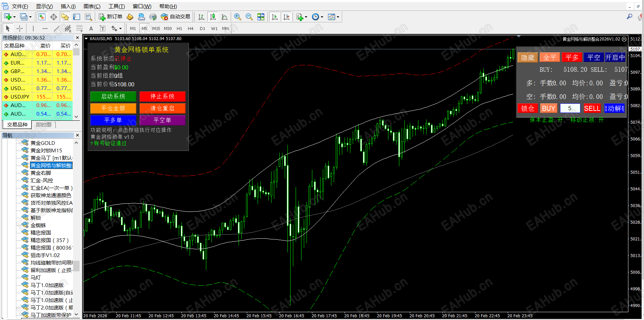
Task: Click the lot size field showing 5
Action: 570,108
